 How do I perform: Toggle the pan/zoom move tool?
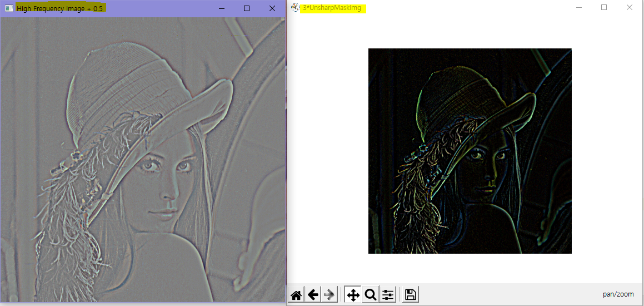click(x=353, y=294)
